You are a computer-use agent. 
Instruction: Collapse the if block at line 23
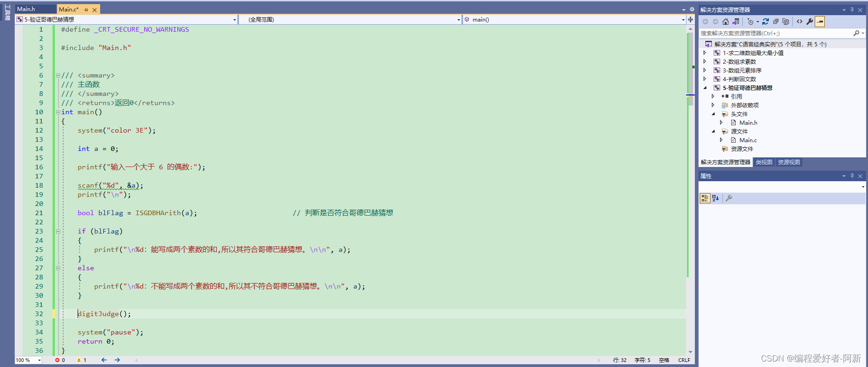(x=58, y=231)
